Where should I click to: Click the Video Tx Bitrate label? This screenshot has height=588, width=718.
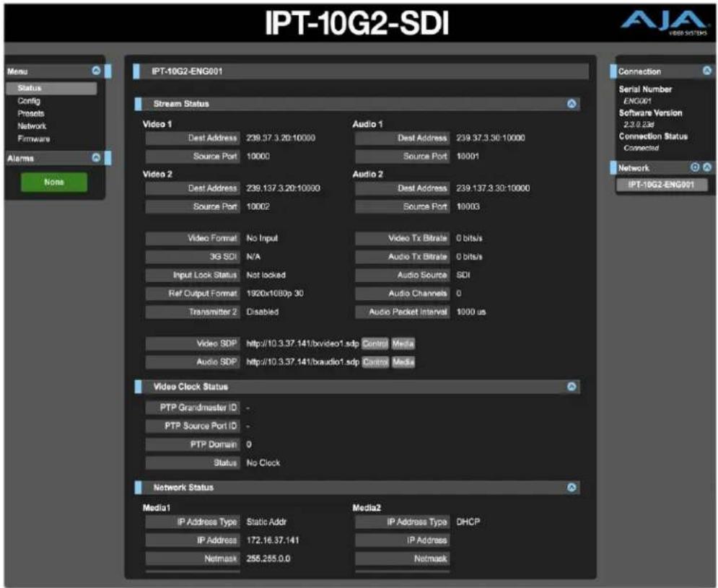coord(403,238)
